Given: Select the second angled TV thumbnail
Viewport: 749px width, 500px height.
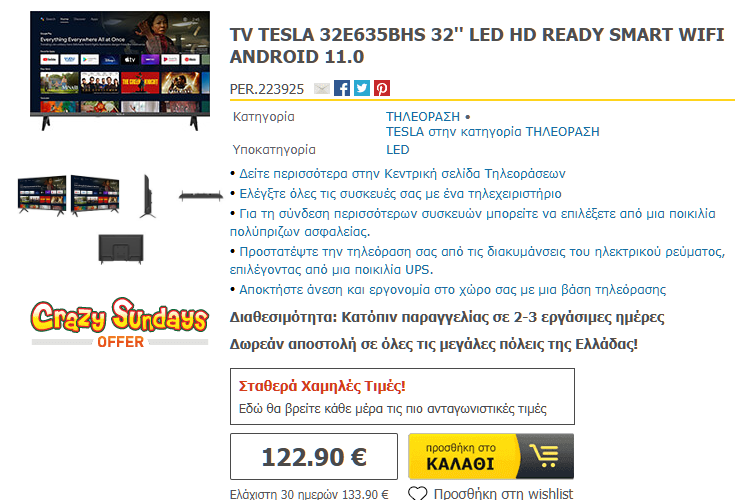Looking at the screenshot, I should [x=95, y=195].
